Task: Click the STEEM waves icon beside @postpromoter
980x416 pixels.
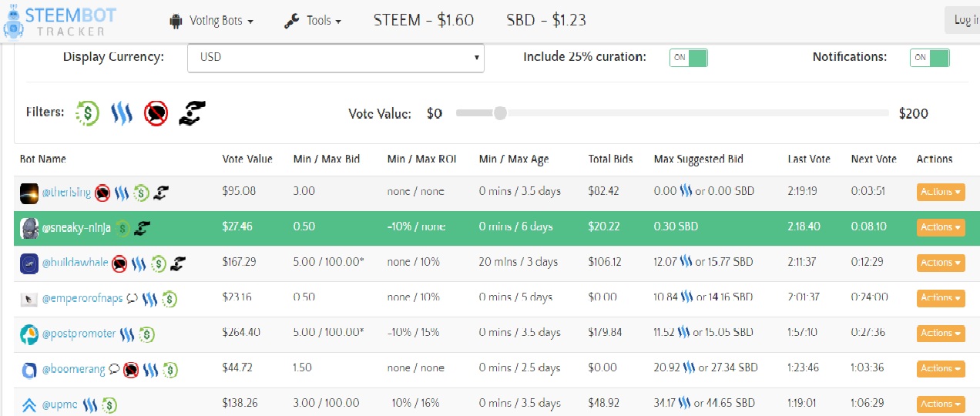Action: click(127, 334)
